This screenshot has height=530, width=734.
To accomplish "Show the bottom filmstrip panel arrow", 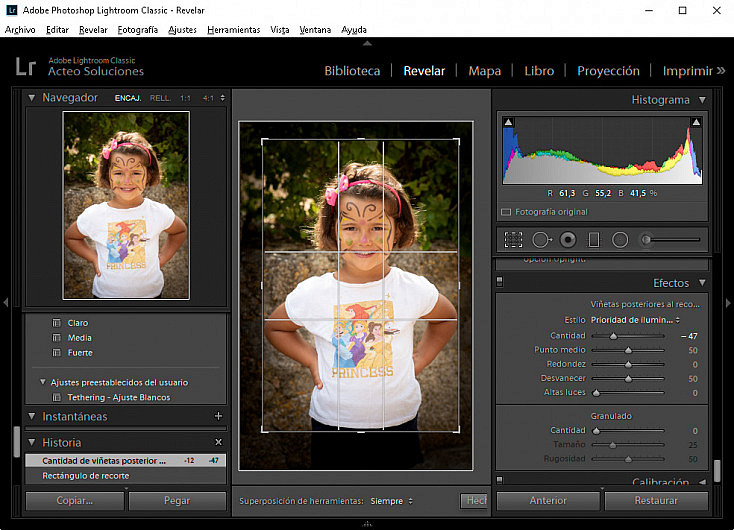I will coord(367,524).
